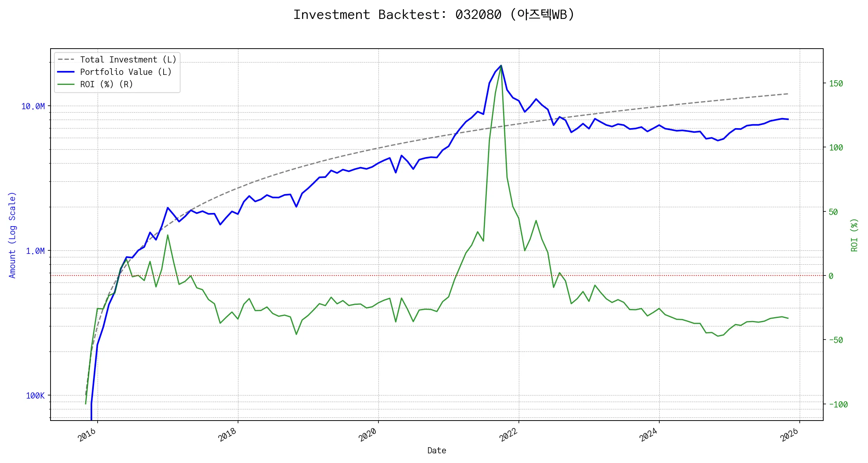868x463 pixels.
Task: Click the 10.0M left axis label
Action: point(33,106)
